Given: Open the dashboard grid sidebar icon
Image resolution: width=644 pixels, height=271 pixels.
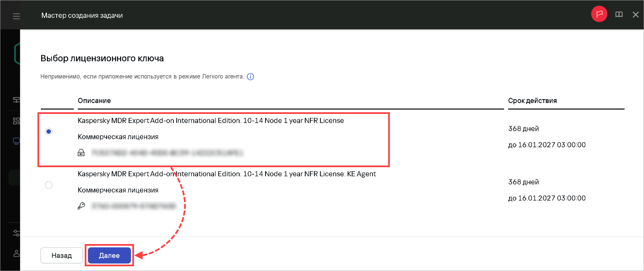Looking at the screenshot, I should pos(16,121).
